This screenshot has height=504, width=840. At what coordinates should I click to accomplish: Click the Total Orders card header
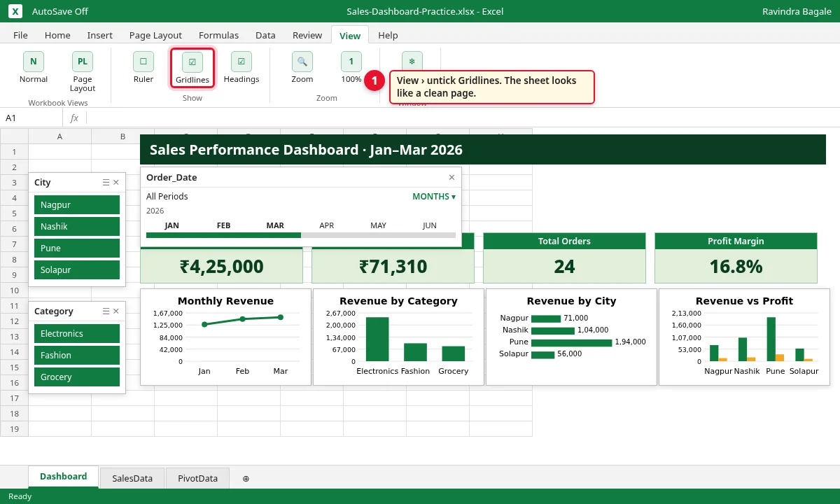[564, 241]
